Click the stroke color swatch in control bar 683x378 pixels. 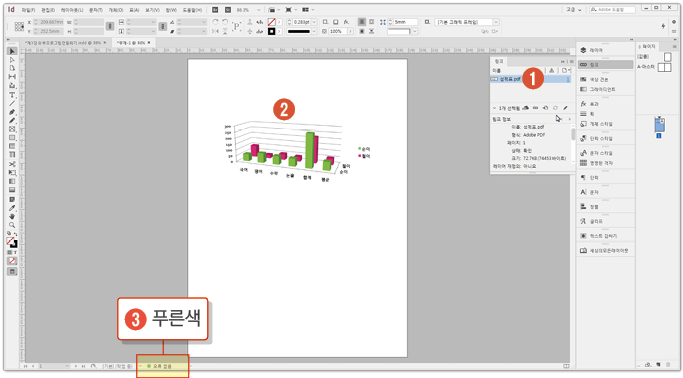271,31
